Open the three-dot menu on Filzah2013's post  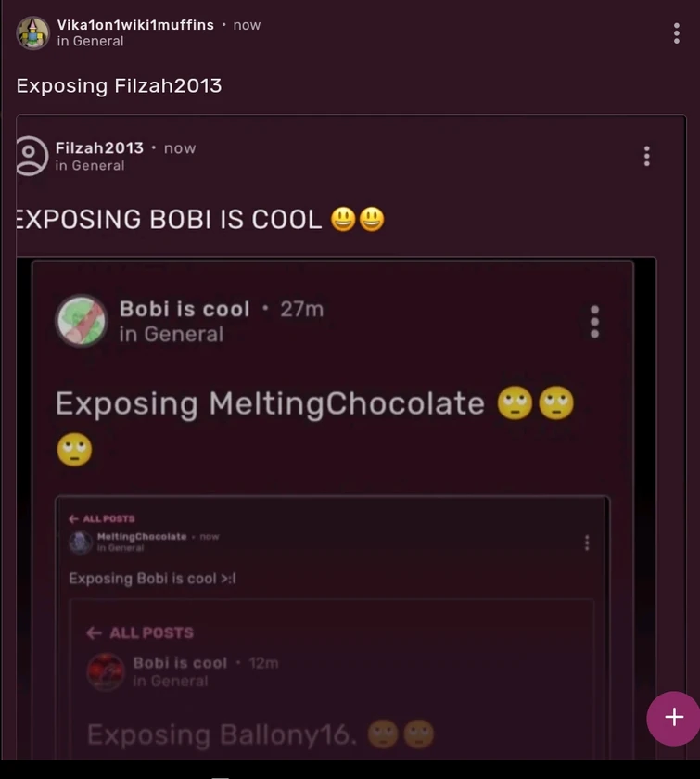646,156
